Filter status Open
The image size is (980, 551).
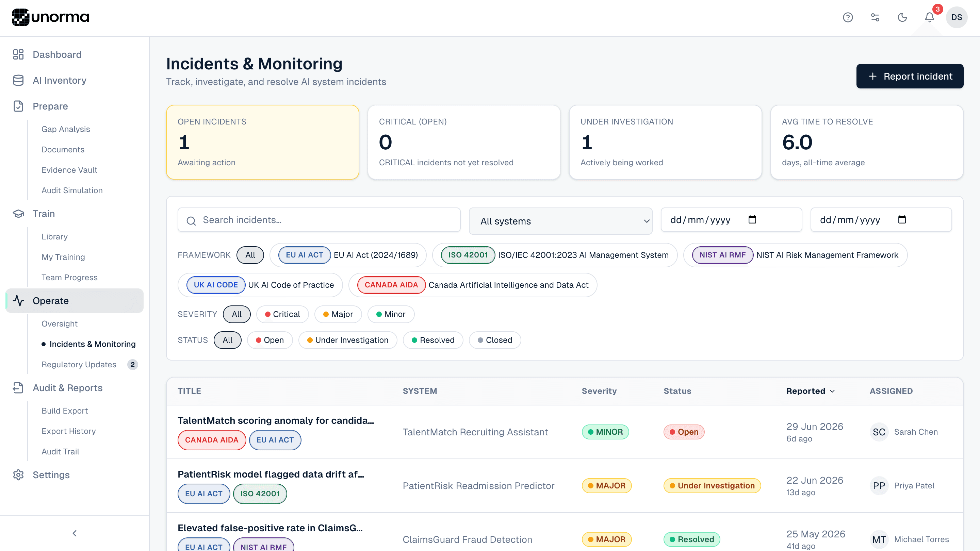coord(270,340)
